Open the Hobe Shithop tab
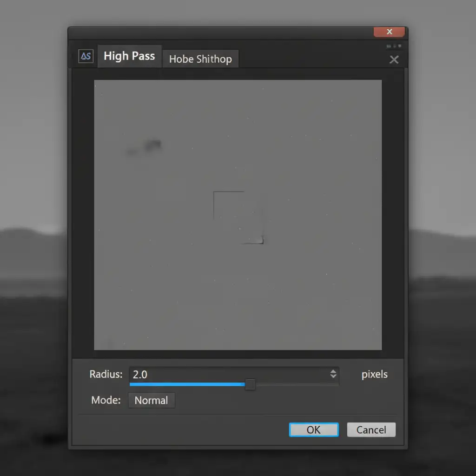Screen dimensions: 476x476 (x=200, y=59)
